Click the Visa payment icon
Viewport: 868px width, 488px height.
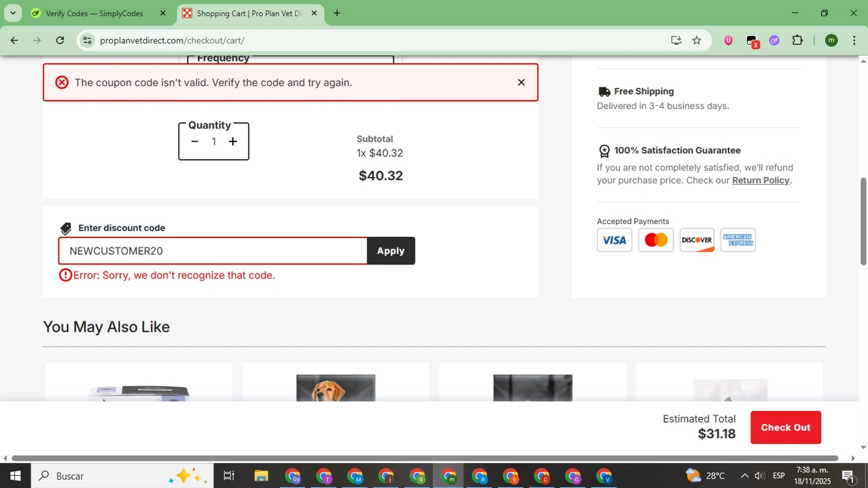pos(614,240)
